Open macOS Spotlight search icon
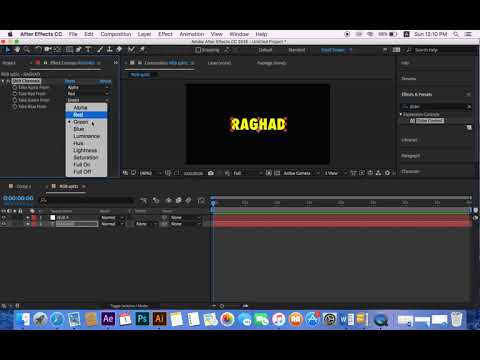The image size is (480, 360). [x=456, y=34]
